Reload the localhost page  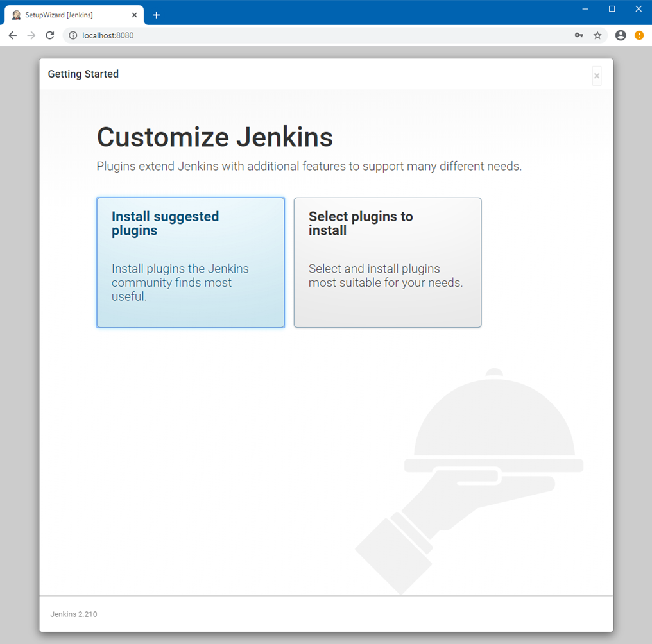pyautogui.click(x=50, y=35)
